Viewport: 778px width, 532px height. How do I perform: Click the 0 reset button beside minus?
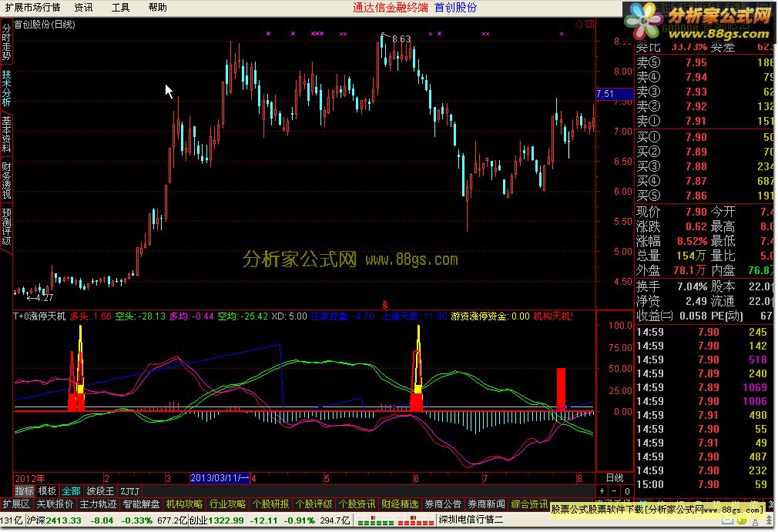pyautogui.click(x=627, y=491)
